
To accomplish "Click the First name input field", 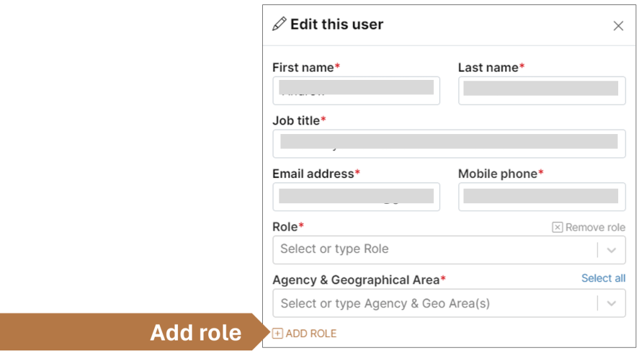I will point(356,91).
